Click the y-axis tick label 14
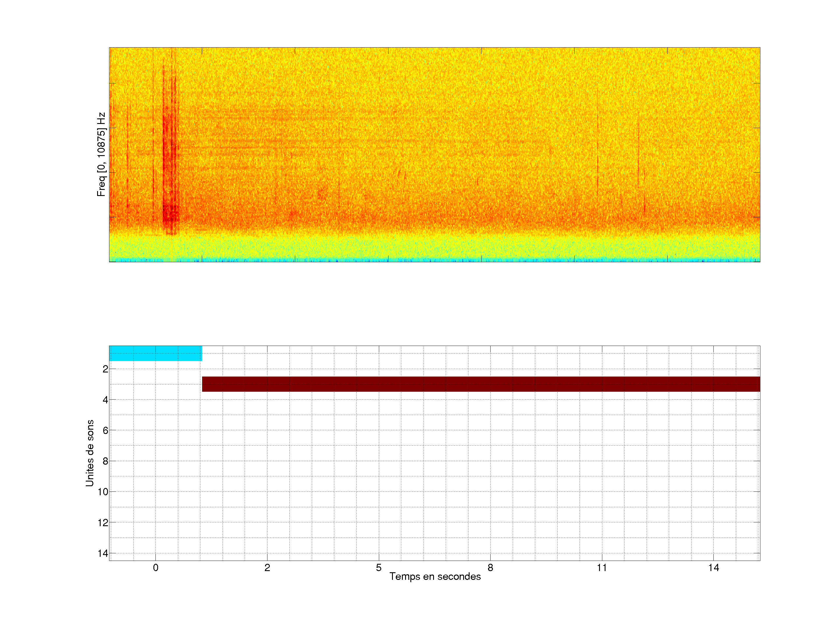Viewport: 840px width, 630px height. 103,553
